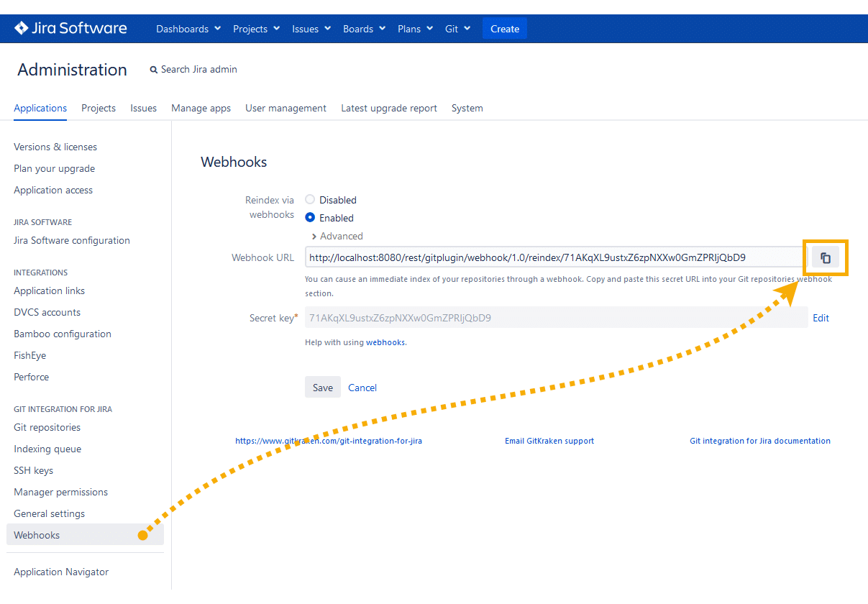868x604 pixels.
Task: Switch to the Issues admin tab
Action: [143, 108]
